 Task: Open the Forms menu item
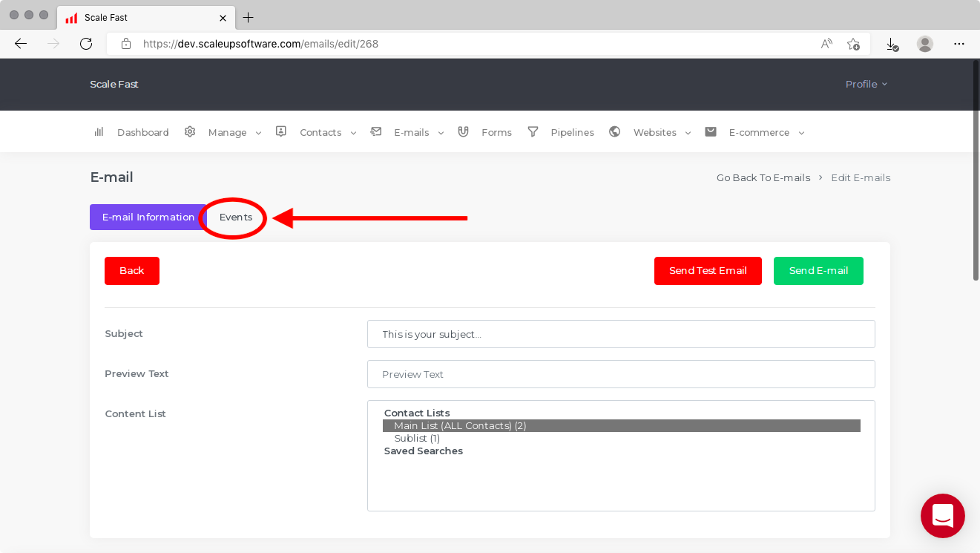(x=496, y=132)
